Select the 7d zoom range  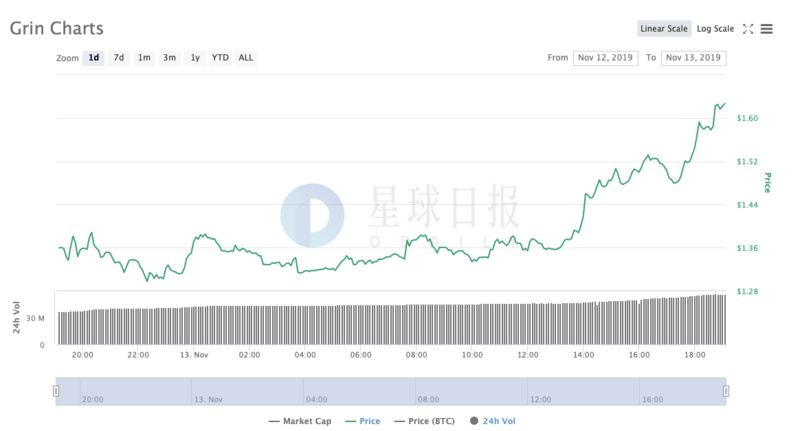119,58
